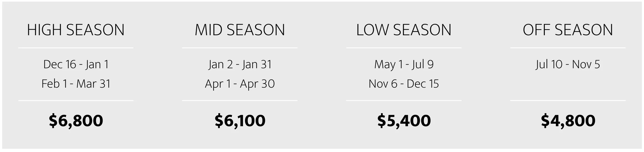Click the Jan 2 - Jan 31 date range
Image resolution: width=644 pixels, height=152 pixels.
tap(240, 64)
